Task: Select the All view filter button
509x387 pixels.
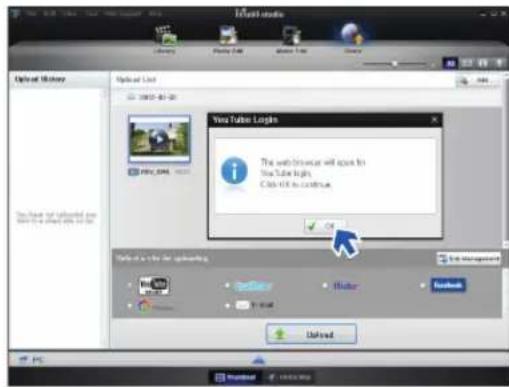Action: click(450, 63)
